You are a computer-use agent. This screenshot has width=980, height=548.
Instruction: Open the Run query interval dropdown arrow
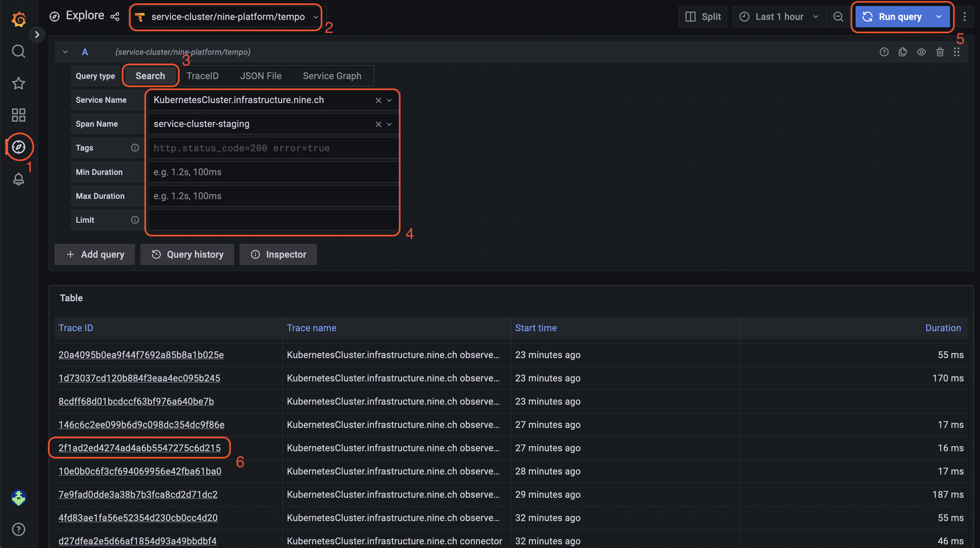pos(938,17)
